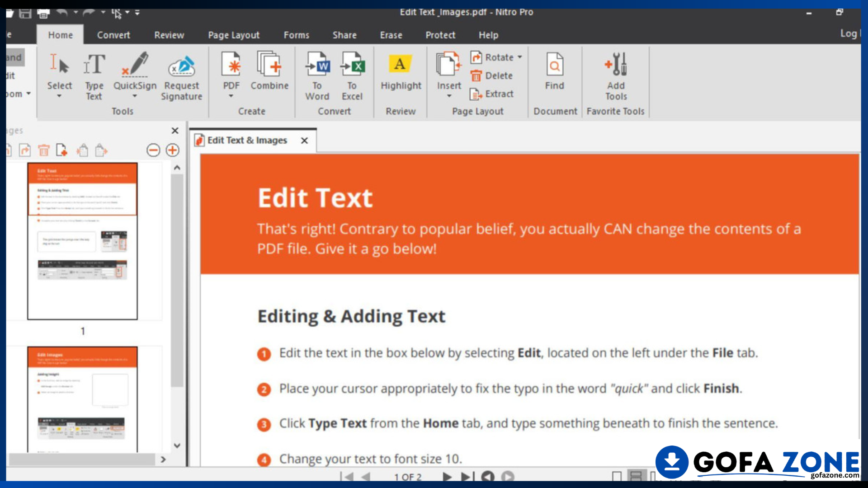Click Request Signature icon

pos(181,76)
